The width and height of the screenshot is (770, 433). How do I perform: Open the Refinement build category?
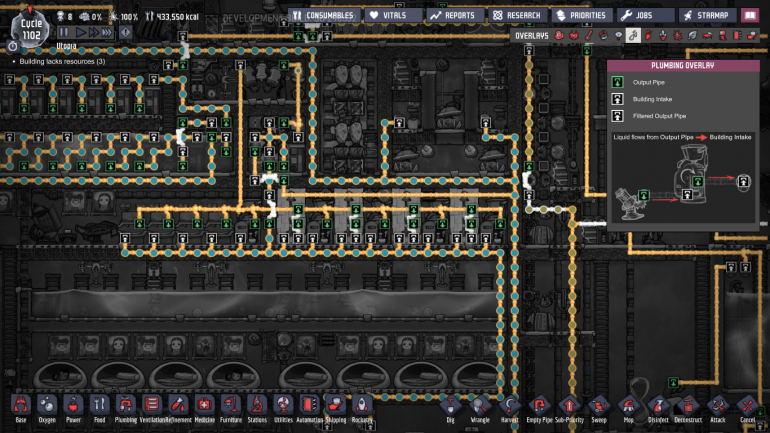click(x=178, y=408)
